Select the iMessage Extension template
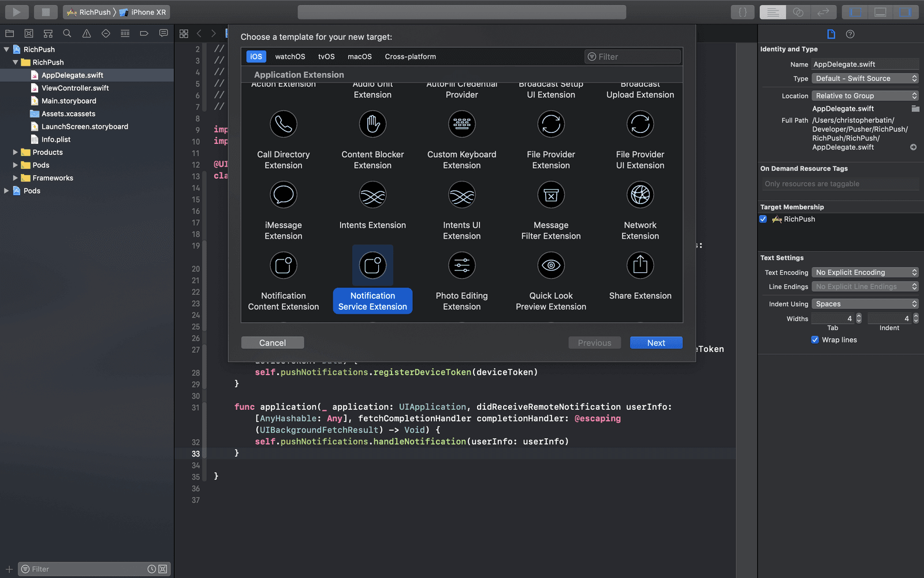 [283, 209]
